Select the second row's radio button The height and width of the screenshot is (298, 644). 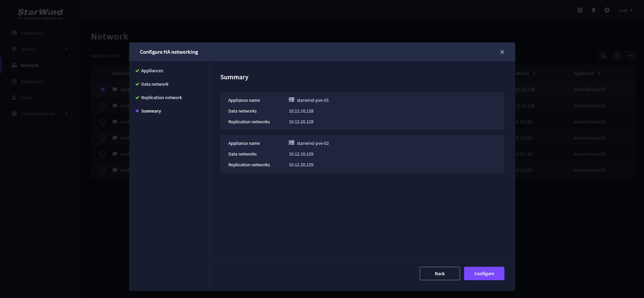(103, 105)
